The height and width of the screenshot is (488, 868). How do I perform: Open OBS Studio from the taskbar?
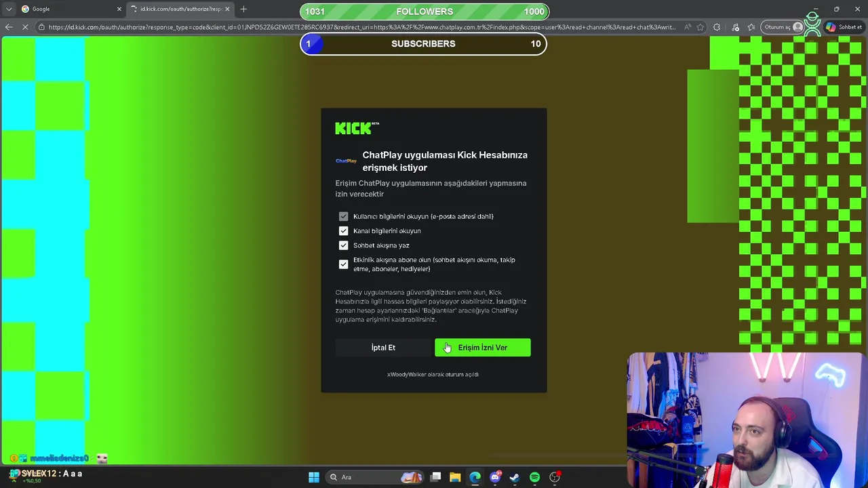coord(555,477)
